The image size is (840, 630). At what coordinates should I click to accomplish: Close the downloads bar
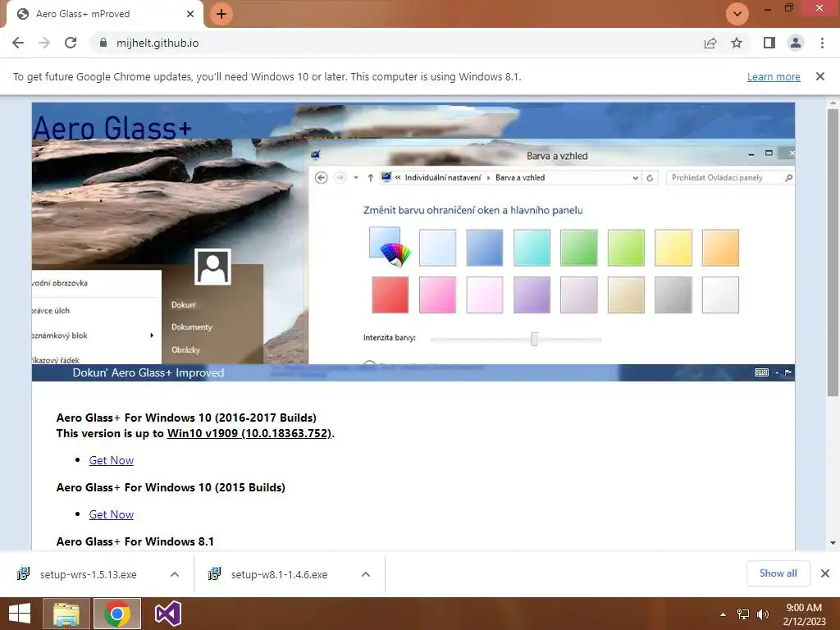(825, 573)
